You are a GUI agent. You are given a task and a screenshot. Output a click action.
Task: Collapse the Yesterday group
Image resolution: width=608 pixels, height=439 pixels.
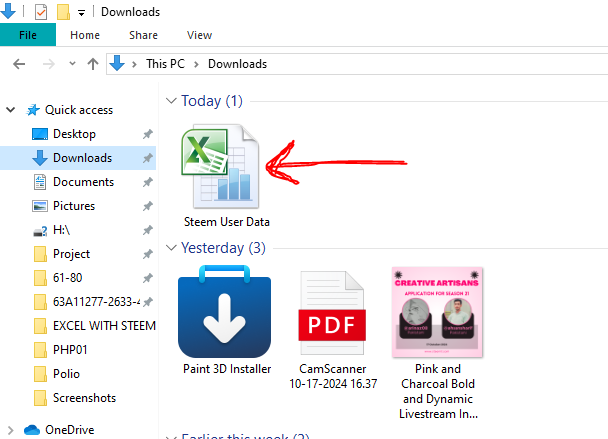(171, 248)
